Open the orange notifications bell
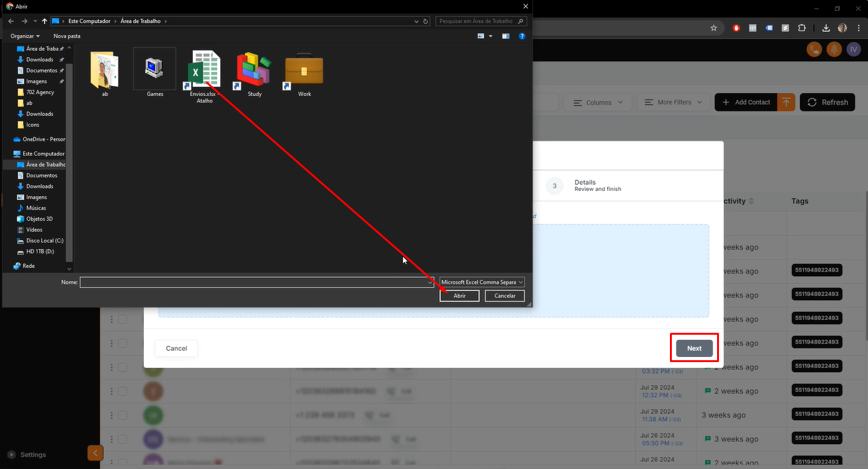The width and height of the screenshot is (868, 469). 834,50
